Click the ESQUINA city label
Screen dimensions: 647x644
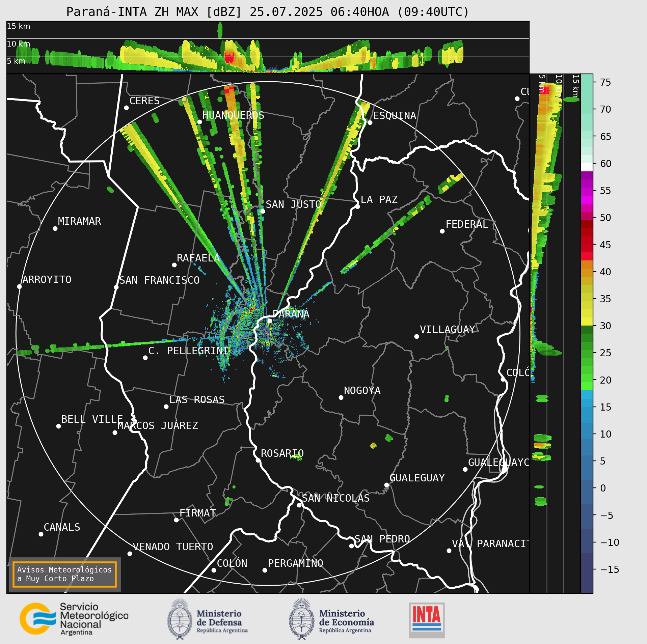pos(395,115)
